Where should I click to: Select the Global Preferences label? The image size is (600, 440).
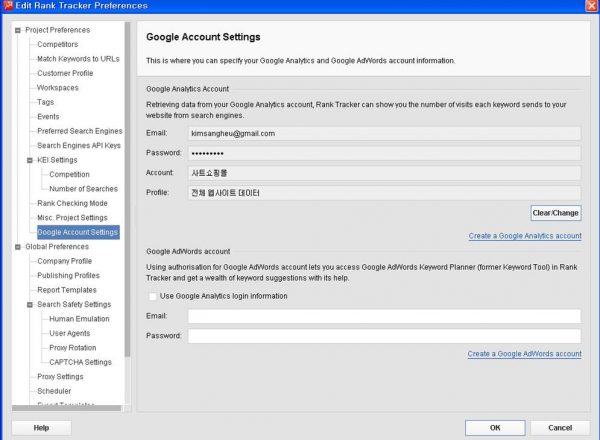pyautogui.click(x=57, y=247)
